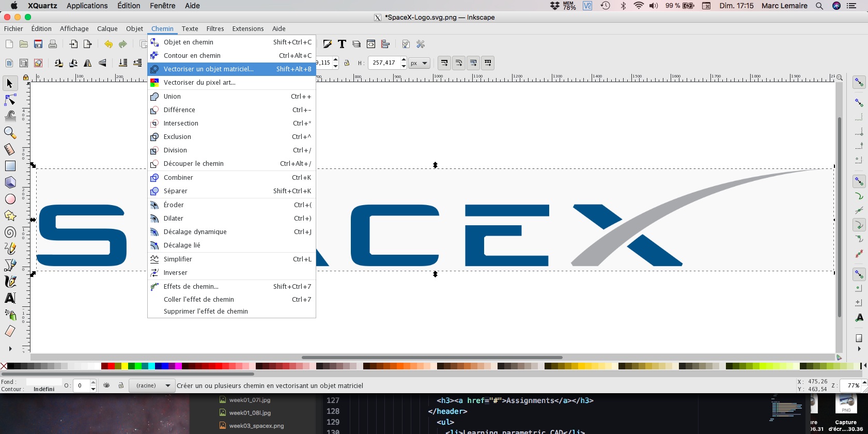Increase the H height value
This screenshot has height=434, width=868.
coord(404,60)
